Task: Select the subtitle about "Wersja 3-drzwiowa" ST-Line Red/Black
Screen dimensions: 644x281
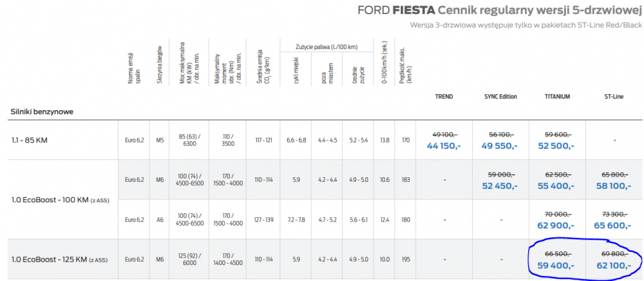Action: click(526, 25)
